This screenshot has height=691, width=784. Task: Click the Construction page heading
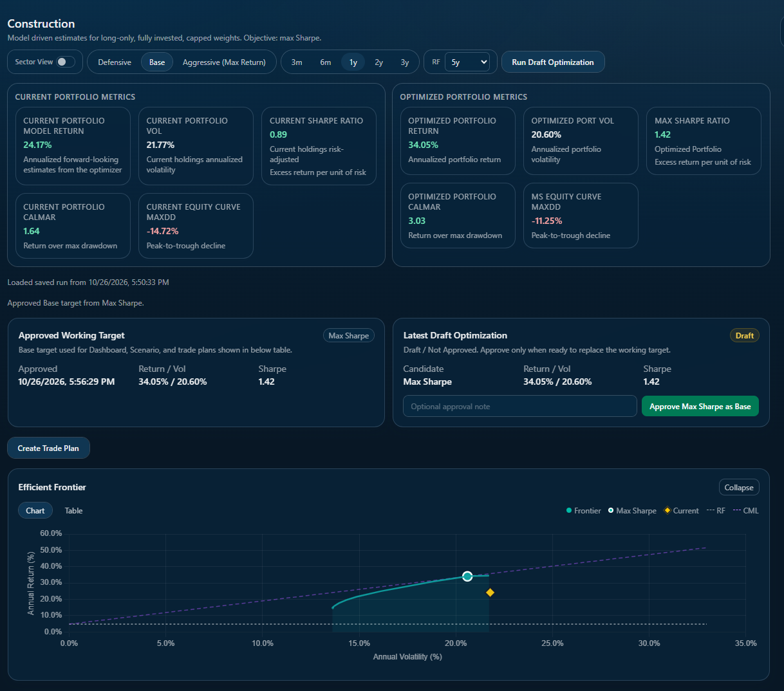point(41,24)
